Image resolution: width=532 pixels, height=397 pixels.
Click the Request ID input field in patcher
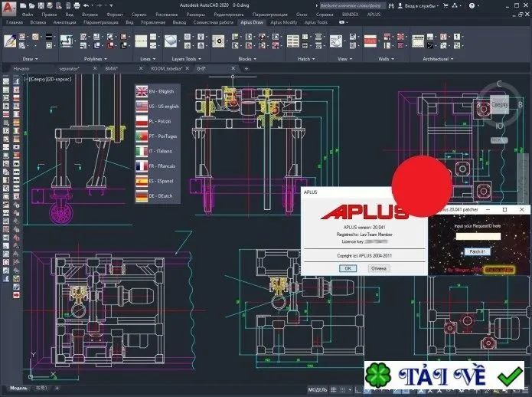point(478,236)
